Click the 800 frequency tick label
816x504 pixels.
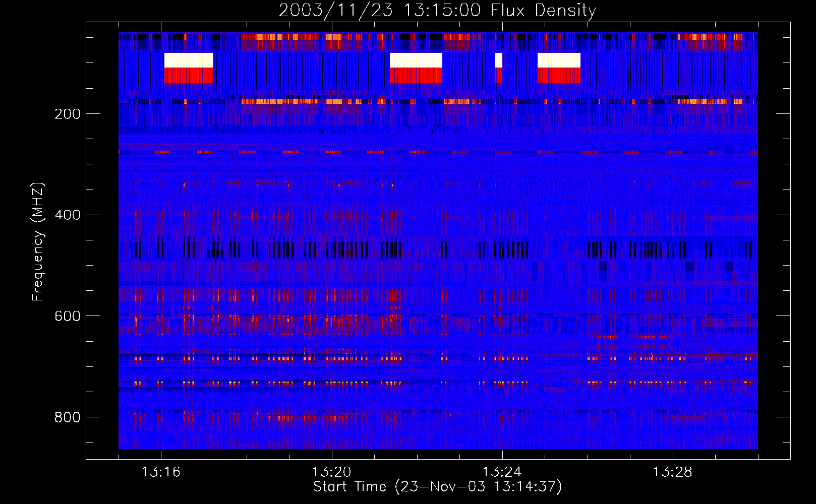pos(68,417)
